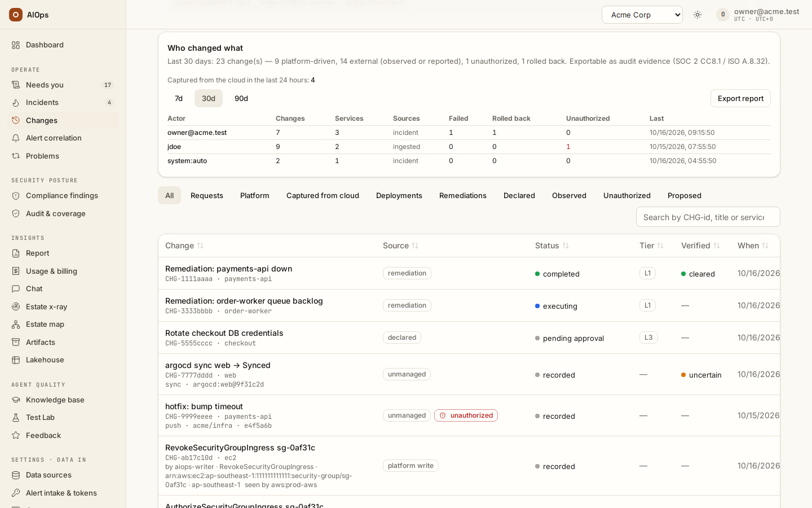Select the 30d time range

(209, 98)
